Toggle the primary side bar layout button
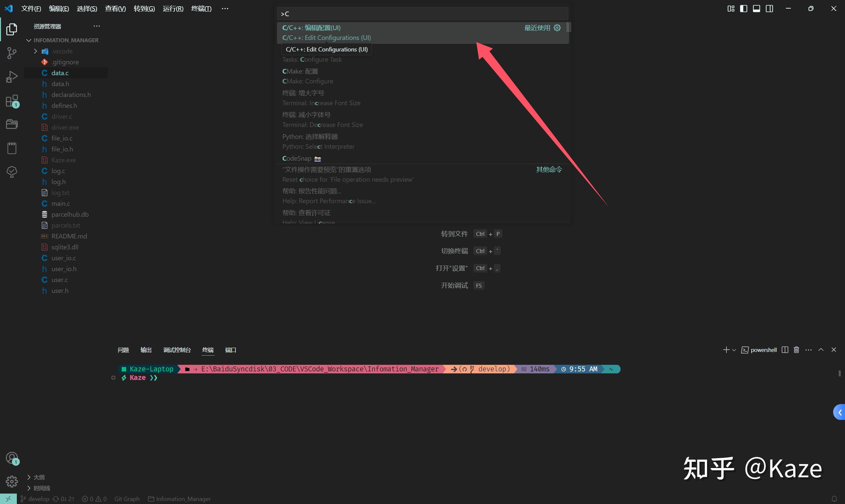845x504 pixels. pos(743,9)
